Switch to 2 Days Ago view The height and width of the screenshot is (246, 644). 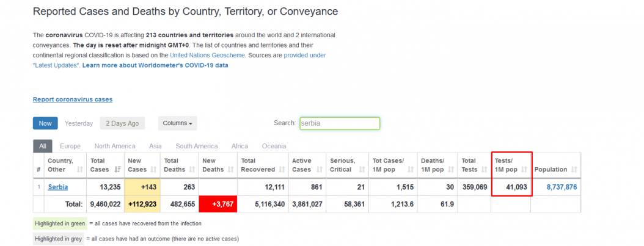point(122,123)
